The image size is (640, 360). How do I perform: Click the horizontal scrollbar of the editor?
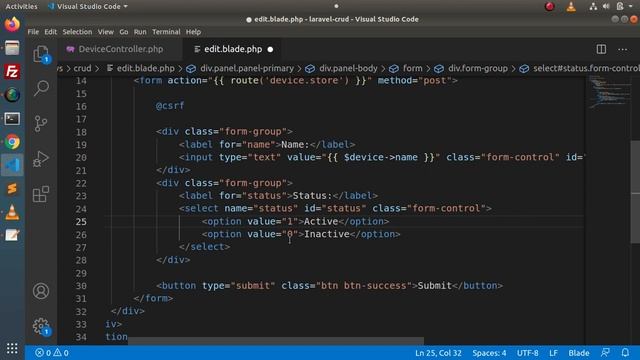[x=276, y=341]
